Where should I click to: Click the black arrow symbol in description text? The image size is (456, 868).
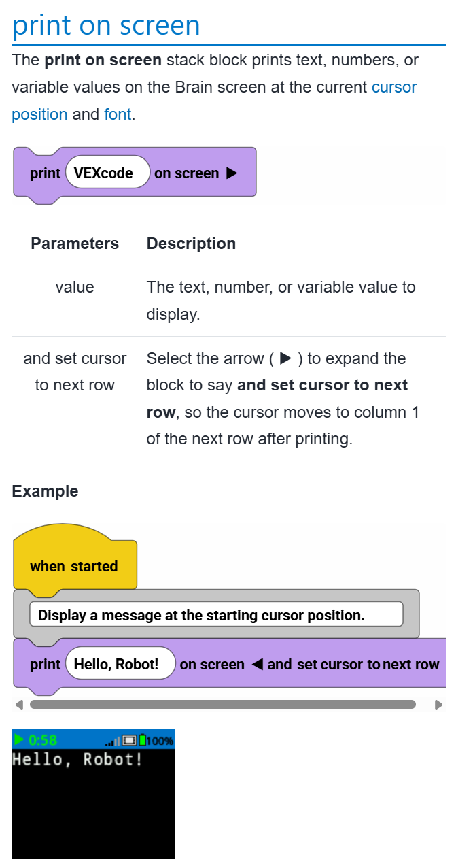[286, 358]
